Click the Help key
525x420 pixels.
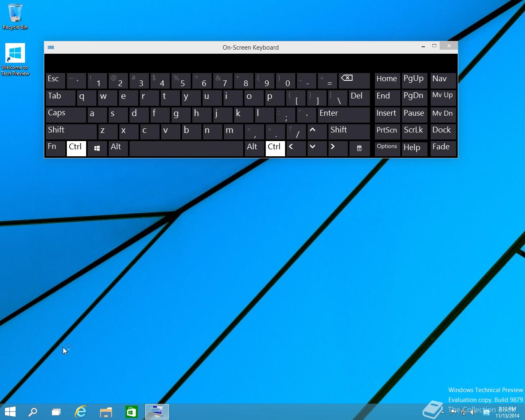[414, 148]
